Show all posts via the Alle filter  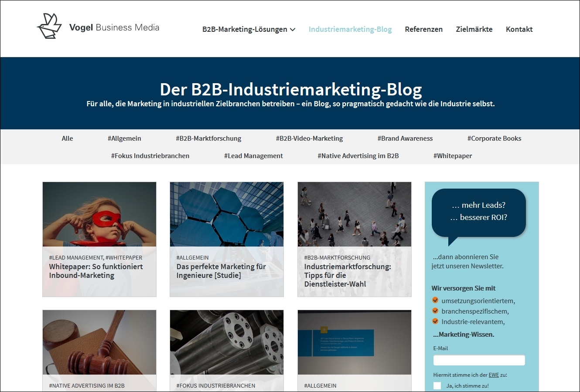(67, 139)
